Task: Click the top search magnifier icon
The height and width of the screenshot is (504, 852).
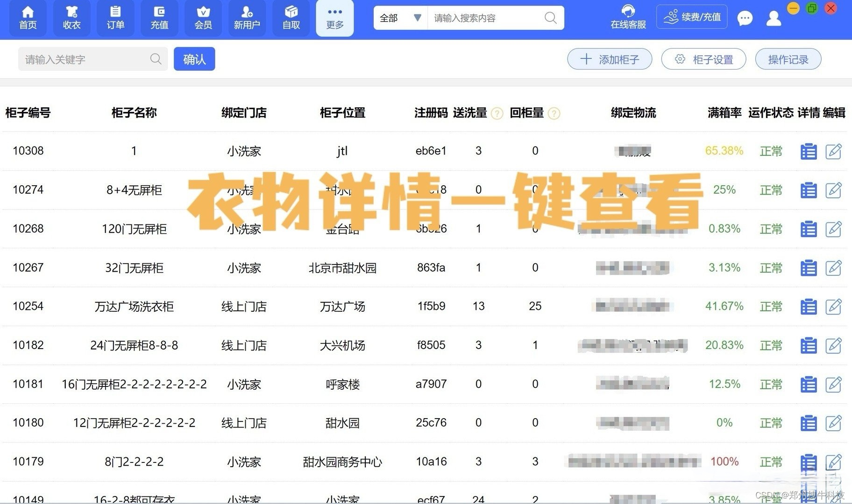Action: pos(551,18)
